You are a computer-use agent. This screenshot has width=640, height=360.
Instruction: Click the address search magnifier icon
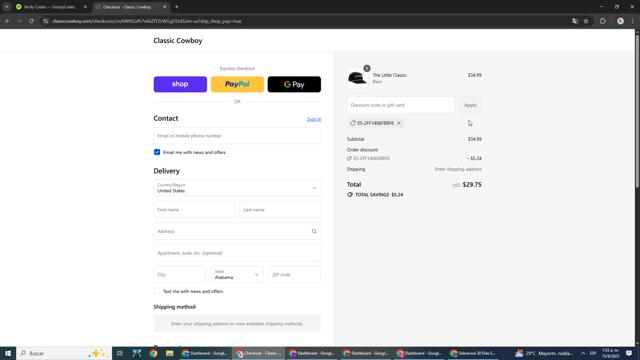pyautogui.click(x=314, y=231)
